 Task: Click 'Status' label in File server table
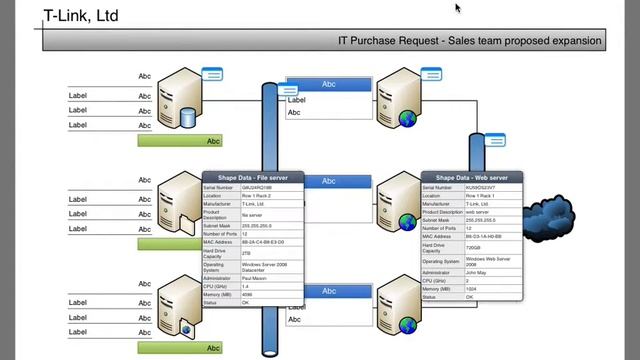(x=210, y=303)
